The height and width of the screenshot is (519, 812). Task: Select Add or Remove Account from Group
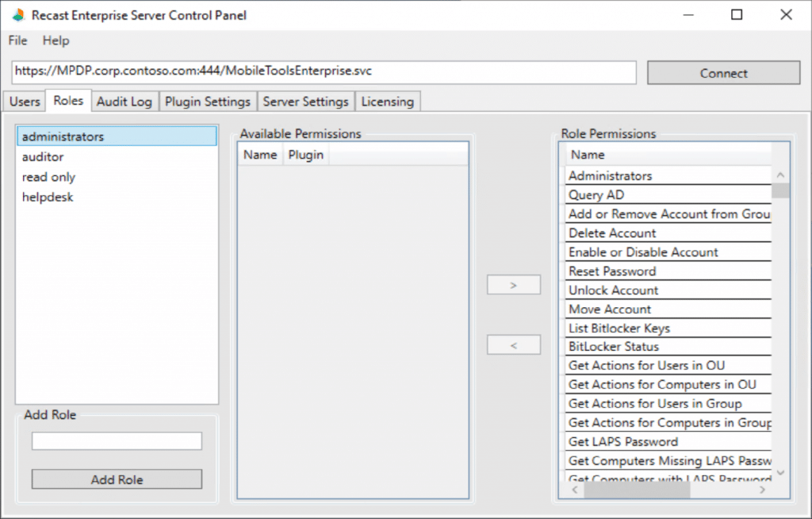click(668, 214)
